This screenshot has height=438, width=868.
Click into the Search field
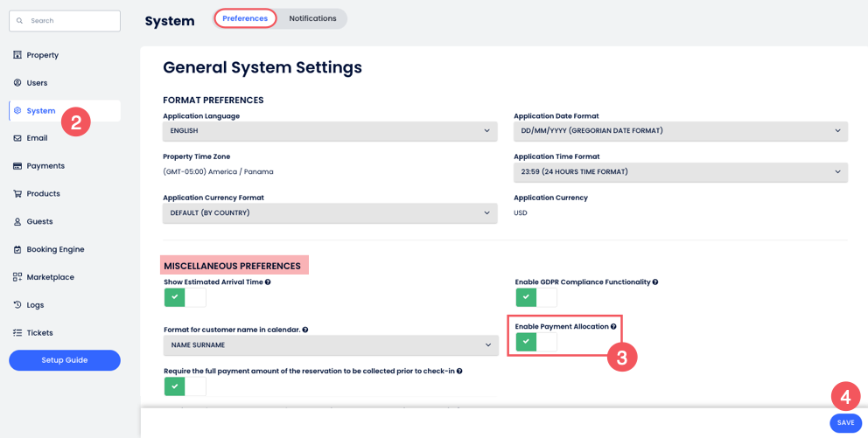tap(70, 20)
